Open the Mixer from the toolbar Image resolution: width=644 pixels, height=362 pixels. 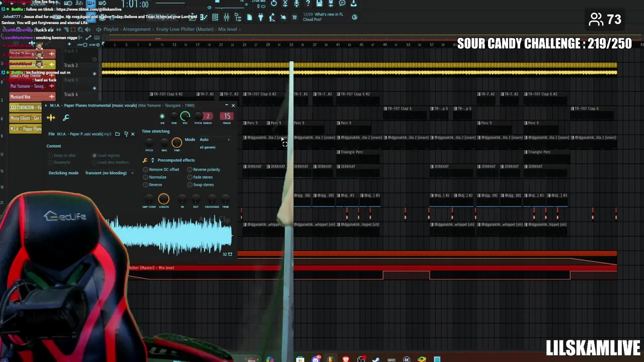(x=226, y=17)
